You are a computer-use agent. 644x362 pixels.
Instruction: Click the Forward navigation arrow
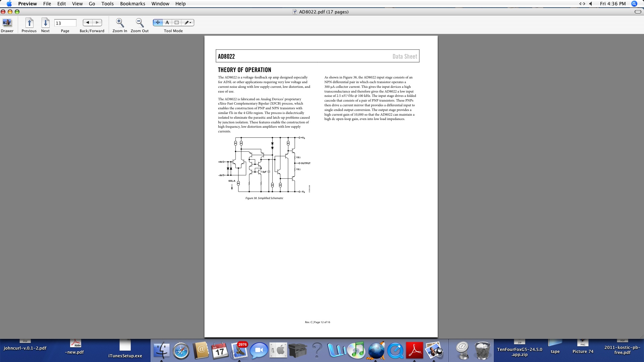tap(97, 22)
